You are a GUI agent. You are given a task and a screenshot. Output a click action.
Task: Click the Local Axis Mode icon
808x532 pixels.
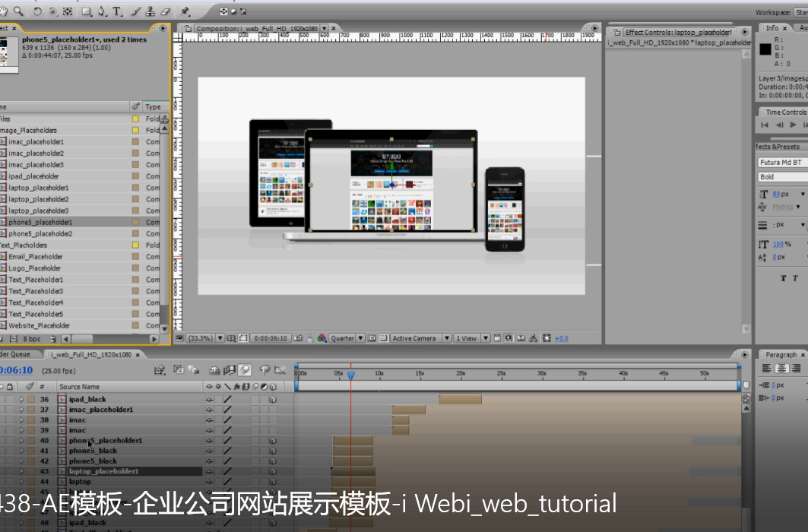point(223,11)
